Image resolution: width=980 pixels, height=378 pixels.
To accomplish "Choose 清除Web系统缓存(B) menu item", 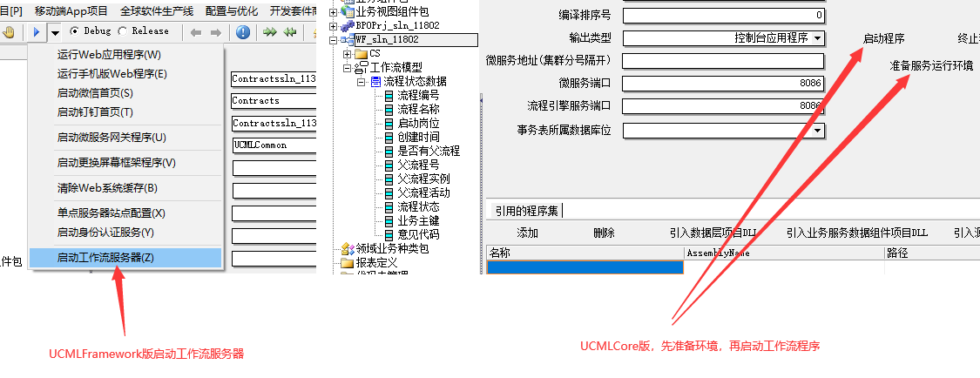I will click(x=125, y=188).
